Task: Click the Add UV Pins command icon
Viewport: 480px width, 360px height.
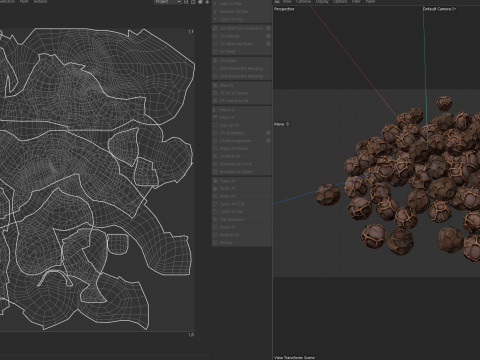Action: [x=215, y=4]
